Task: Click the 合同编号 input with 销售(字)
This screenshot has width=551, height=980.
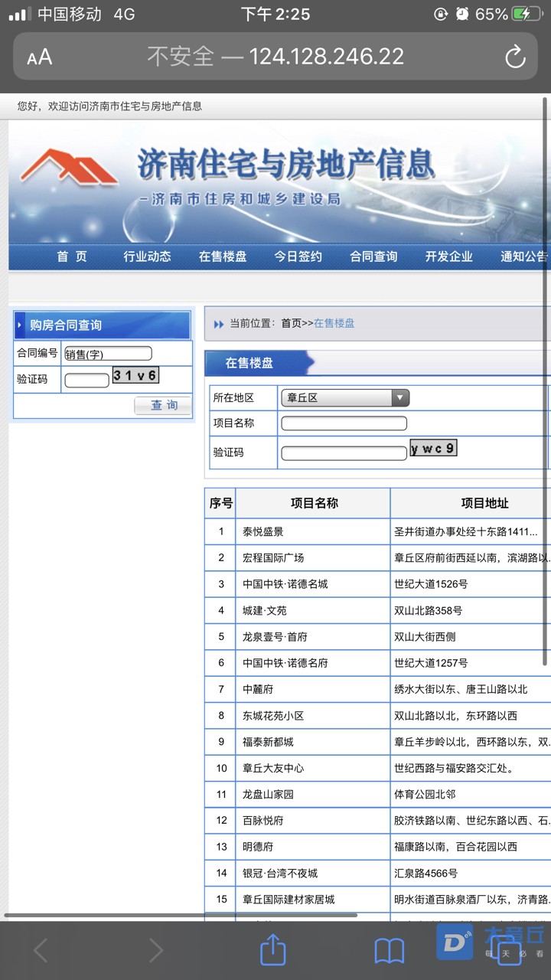Action: [108, 354]
